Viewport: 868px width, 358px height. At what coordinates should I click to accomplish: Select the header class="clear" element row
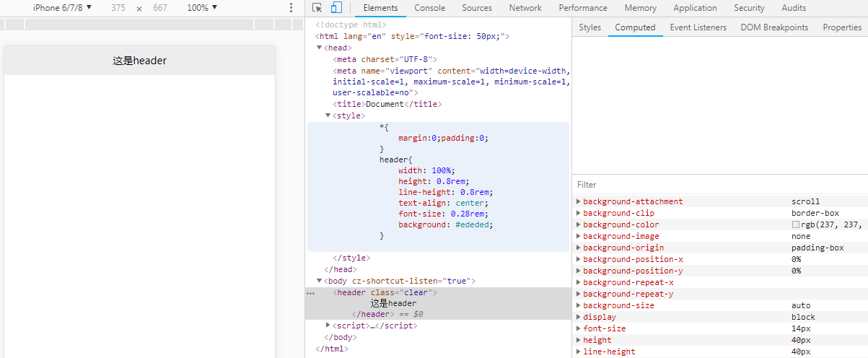tap(385, 292)
